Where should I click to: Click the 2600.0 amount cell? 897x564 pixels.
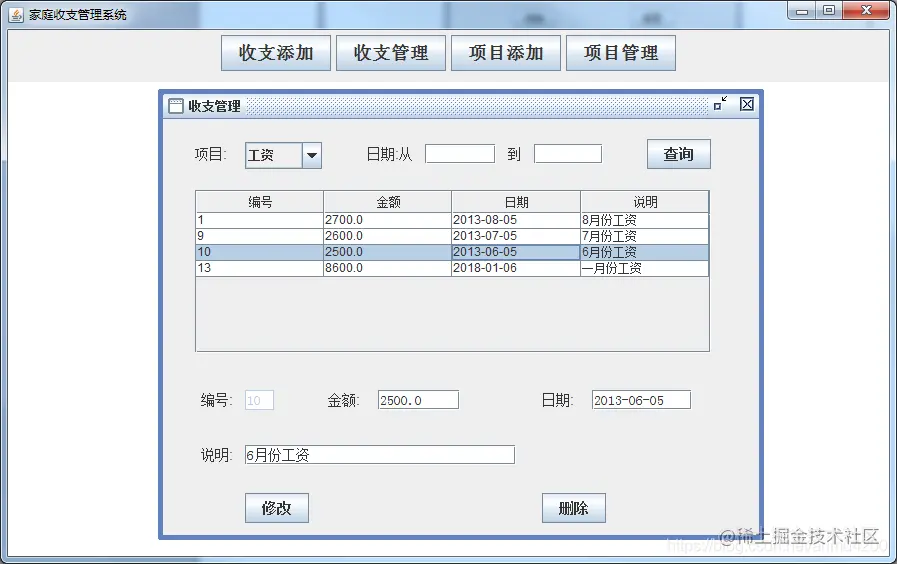click(x=388, y=236)
